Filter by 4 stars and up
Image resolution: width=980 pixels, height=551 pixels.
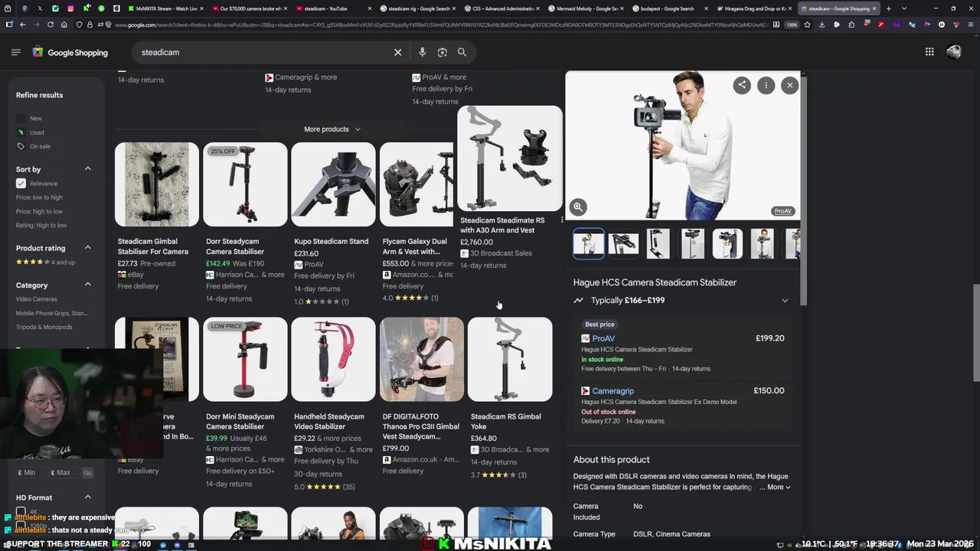point(45,262)
